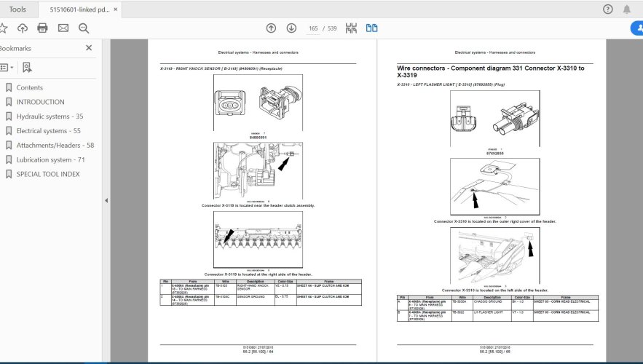
Task: Collapse the left navigation pane arrow
Action: point(106,201)
